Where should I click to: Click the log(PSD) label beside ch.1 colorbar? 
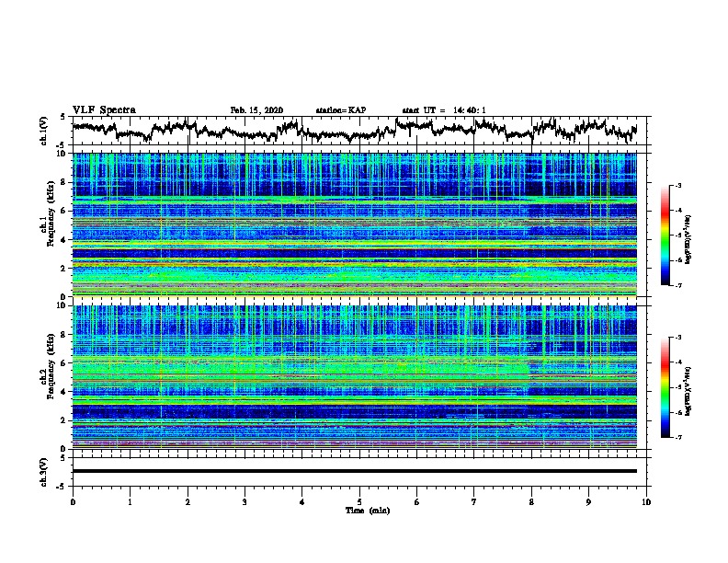coord(688,239)
